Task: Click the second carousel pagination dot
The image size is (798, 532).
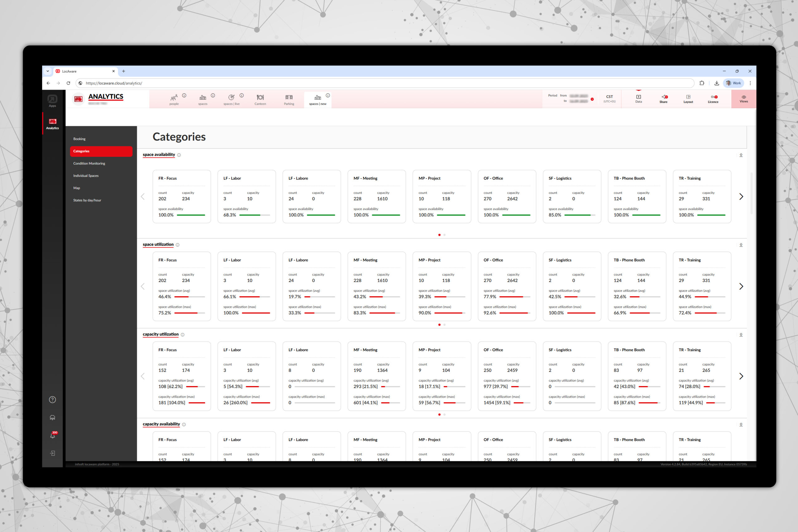Action: click(445, 234)
